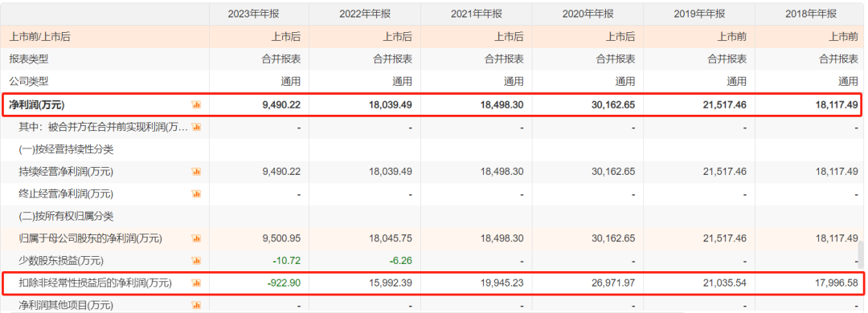Image resolution: width=868 pixels, height=313 pixels.
Task: Select the 公司类型 row label
Action: tap(29, 82)
